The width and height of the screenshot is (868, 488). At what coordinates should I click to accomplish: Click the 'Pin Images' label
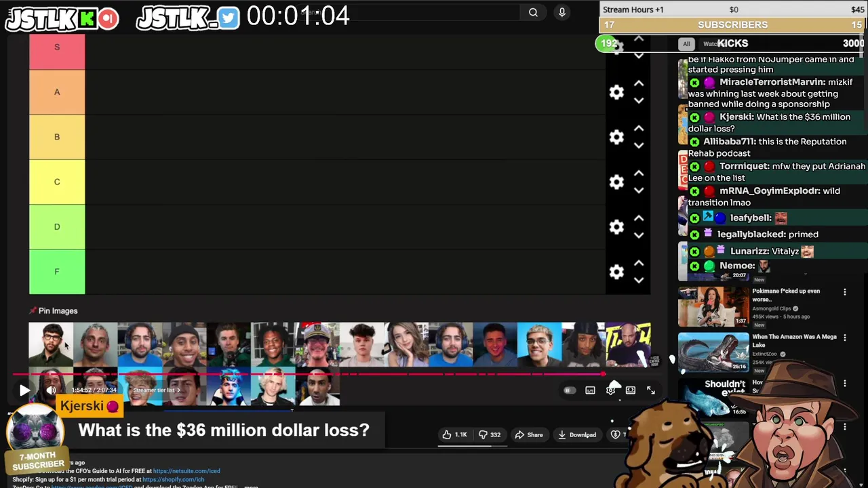[58, 310]
